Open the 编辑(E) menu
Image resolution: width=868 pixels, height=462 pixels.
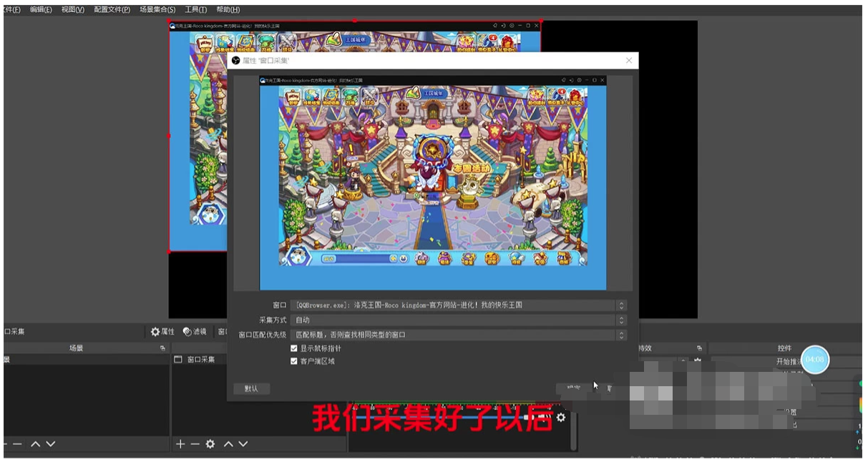pos(41,10)
